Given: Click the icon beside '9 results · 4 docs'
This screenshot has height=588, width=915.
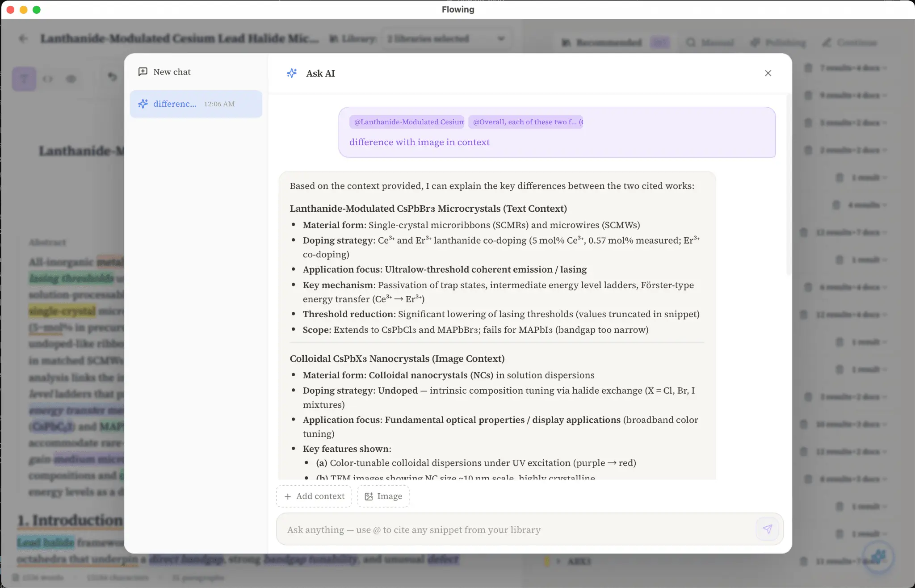Looking at the screenshot, I should point(808,95).
